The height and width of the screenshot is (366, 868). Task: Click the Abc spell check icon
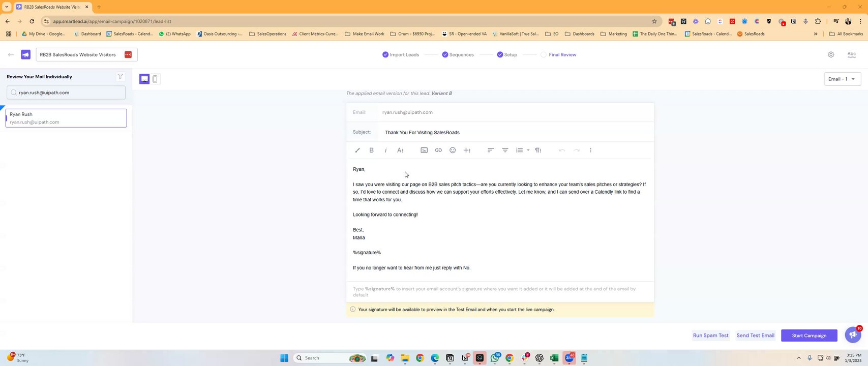click(852, 54)
